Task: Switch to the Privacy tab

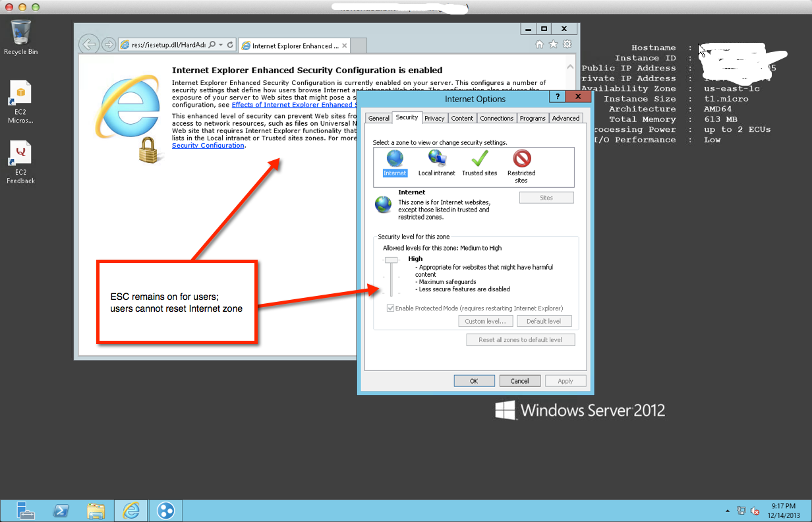Action: pos(434,119)
